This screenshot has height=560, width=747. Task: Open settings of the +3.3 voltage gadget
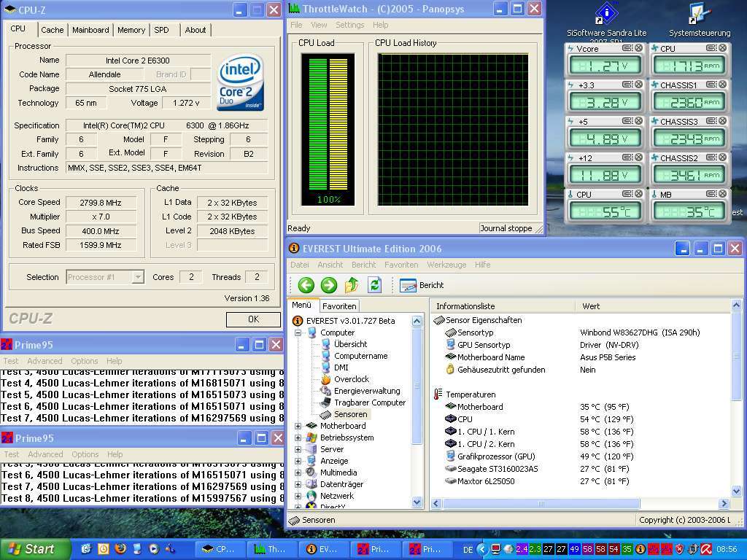[627, 85]
